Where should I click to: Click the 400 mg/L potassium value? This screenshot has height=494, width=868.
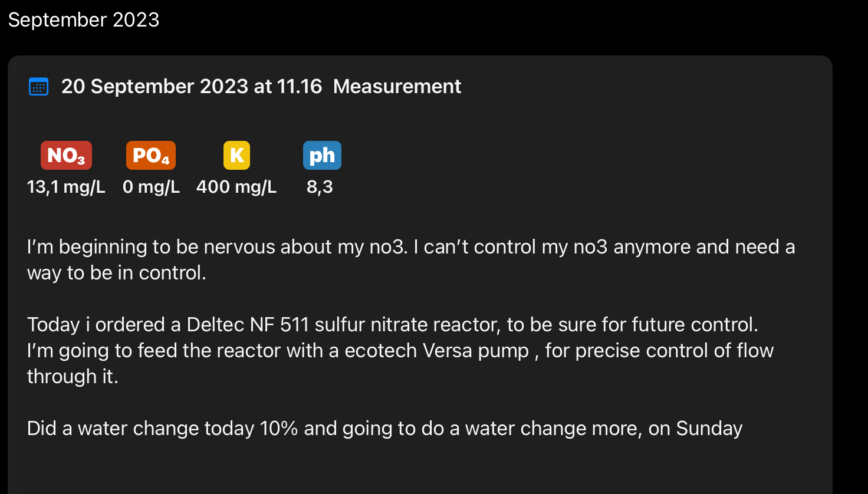[236, 187]
